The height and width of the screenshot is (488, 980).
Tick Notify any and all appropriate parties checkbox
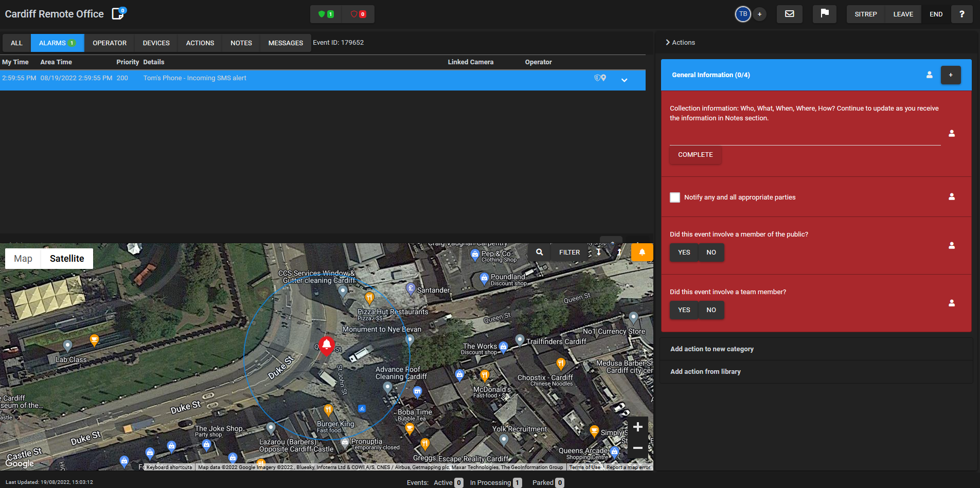pyautogui.click(x=675, y=197)
